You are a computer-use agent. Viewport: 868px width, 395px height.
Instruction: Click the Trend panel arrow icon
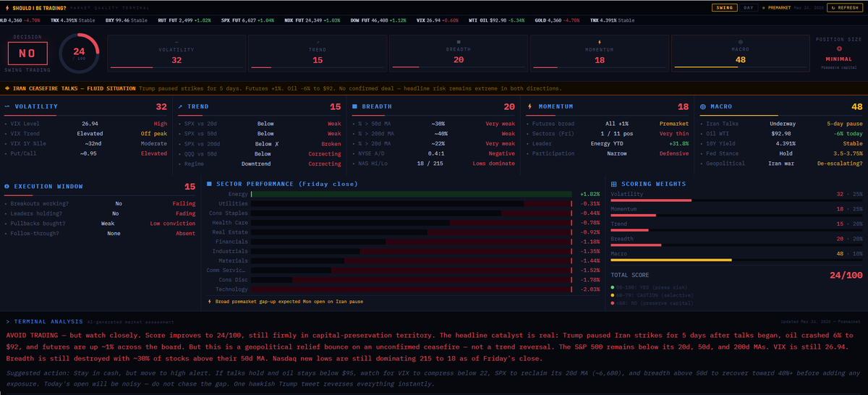pos(181,106)
